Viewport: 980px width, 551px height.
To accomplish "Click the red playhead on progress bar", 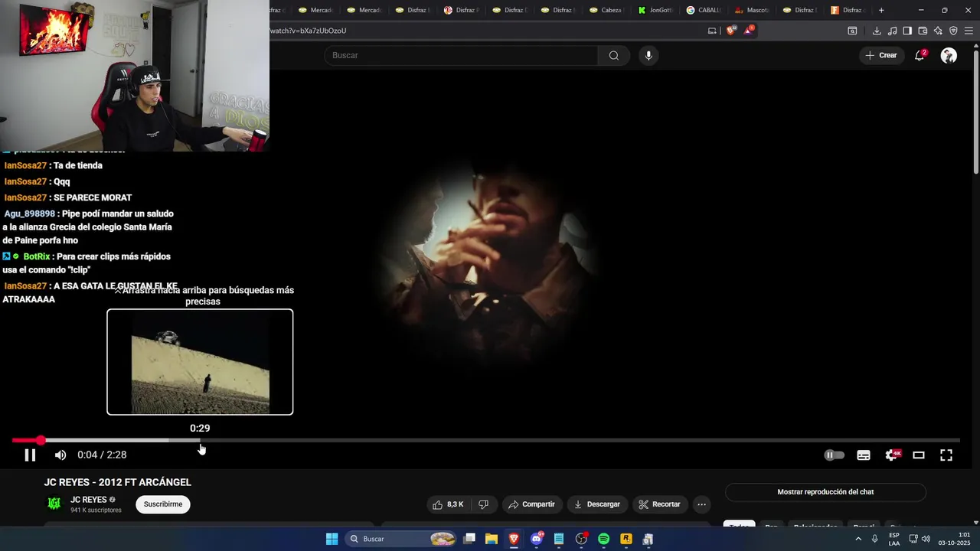I will click(x=41, y=440).
